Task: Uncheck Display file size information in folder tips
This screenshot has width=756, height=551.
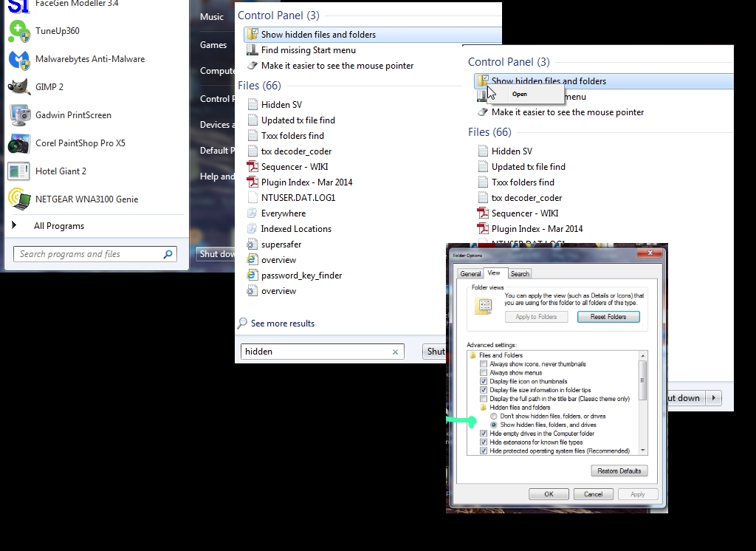Action: point(484,390)
